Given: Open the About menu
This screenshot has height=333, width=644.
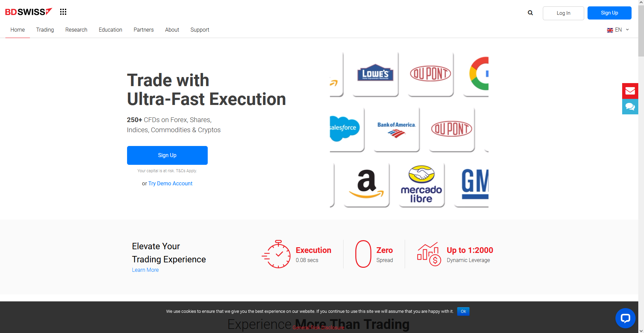Looking at the screenshot, I should pyautogui.click(x=172, y=30).
